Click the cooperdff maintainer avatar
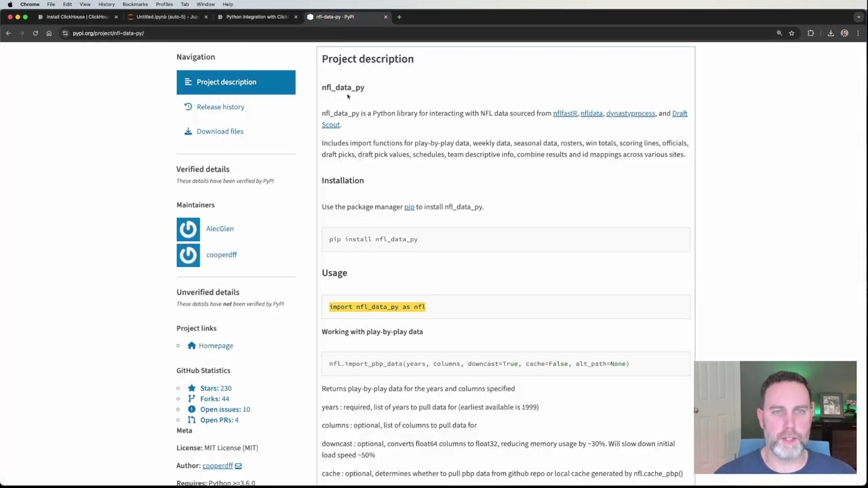Image resolution: width=868 pixels, height=488 pixels. coord(188,255)
